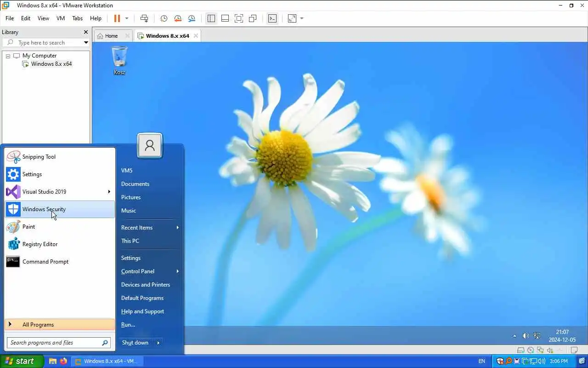Select the Windows 8.x x64 tab

point(168,36)
